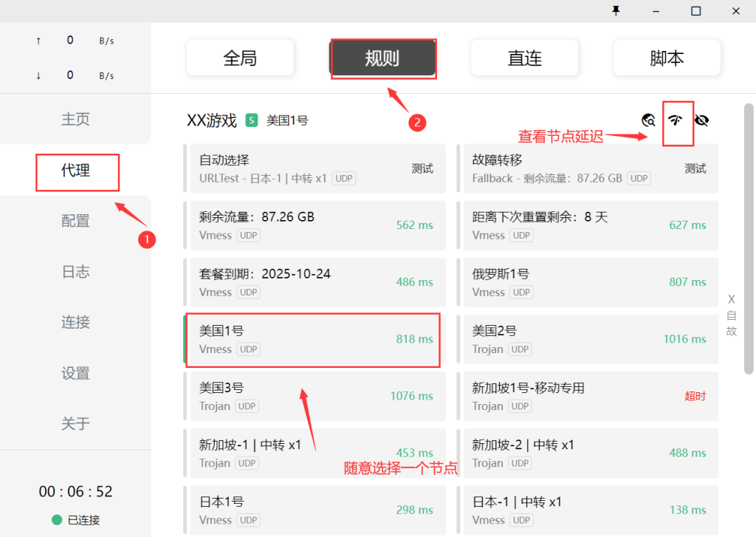756x537 pixels.
Task: Retest the red 超时 timeout label
Action: point(695,396)
